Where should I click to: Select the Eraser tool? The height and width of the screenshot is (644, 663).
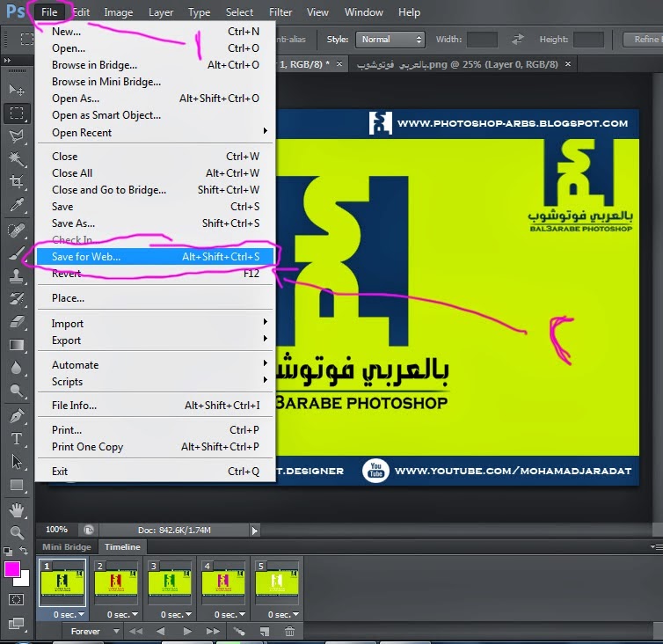(17, 322)
